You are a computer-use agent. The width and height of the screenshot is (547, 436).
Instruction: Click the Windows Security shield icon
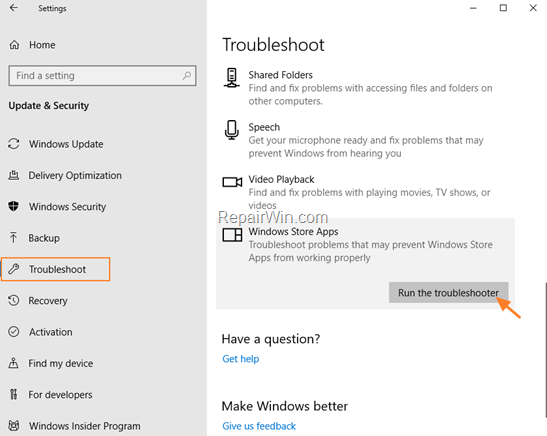[x=14, y=206]
